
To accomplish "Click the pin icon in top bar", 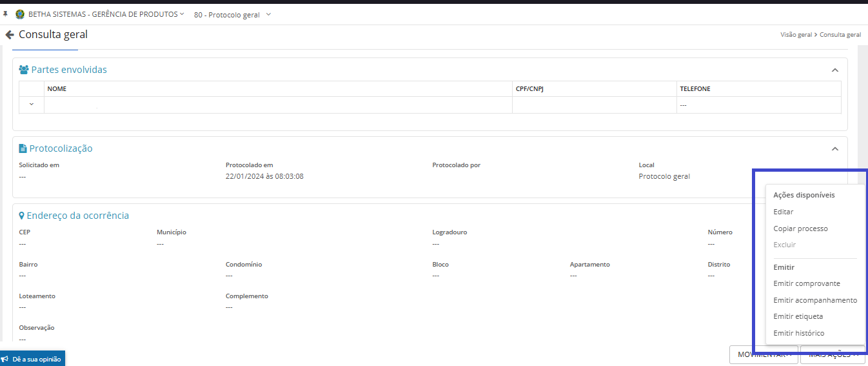I will [6, 14].
